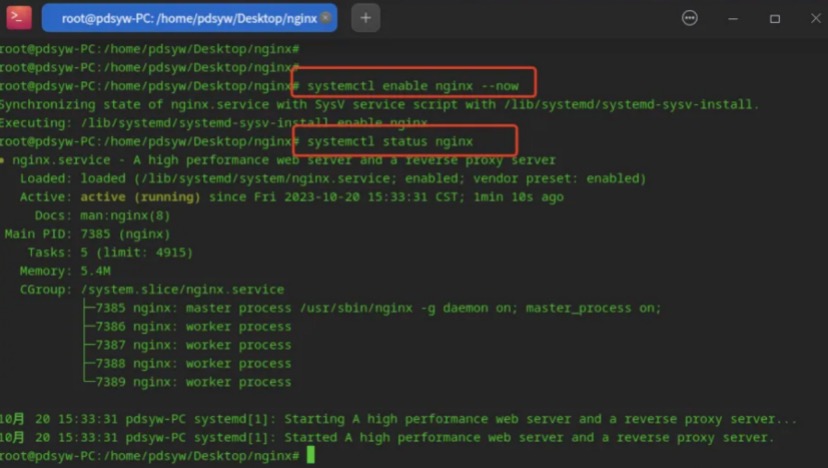Minimize the terminal window
Viewport: 828px width, 468px height.
(733, 18)
